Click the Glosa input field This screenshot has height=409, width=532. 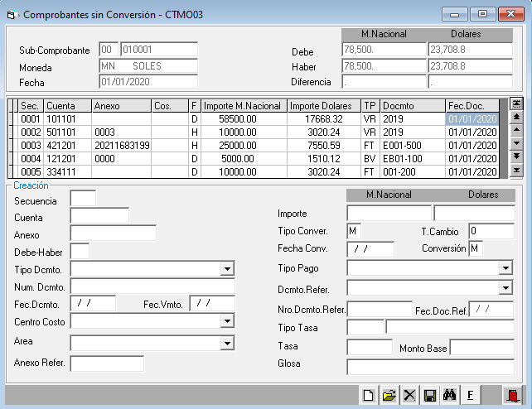tap(430, 367)
